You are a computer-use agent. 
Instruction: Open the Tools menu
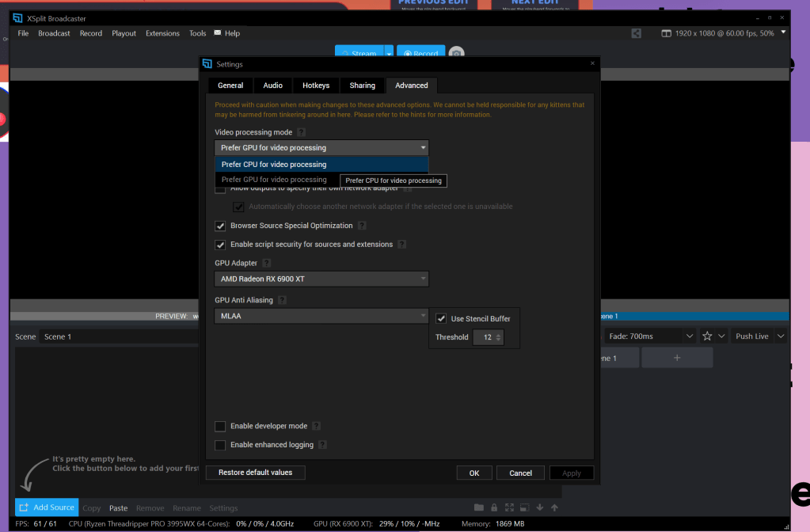197,33
